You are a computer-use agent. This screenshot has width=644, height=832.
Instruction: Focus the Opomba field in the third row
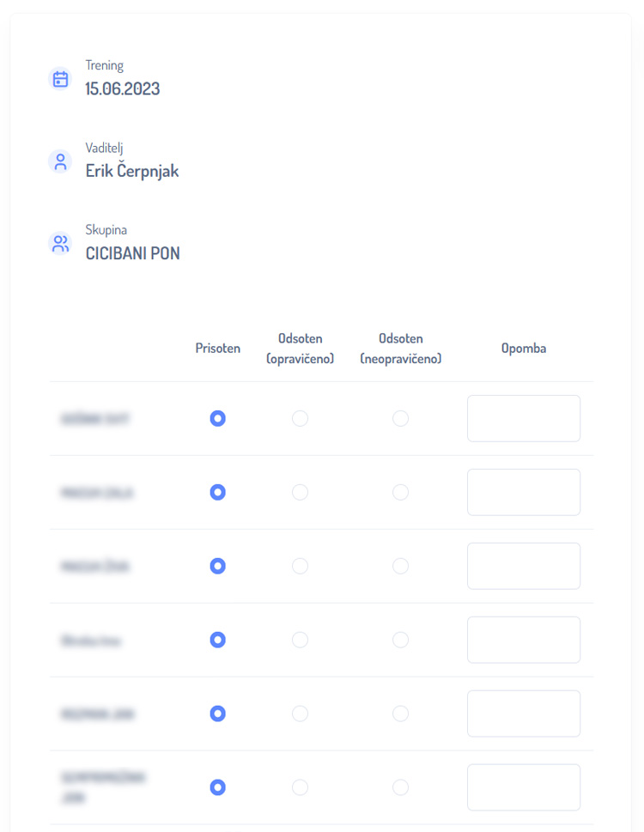(x=524, y=566)
